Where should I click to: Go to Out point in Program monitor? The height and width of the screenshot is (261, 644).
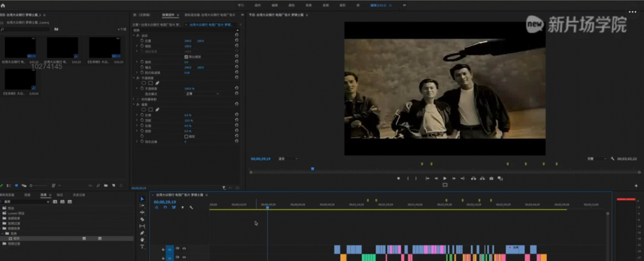[463, 179]
